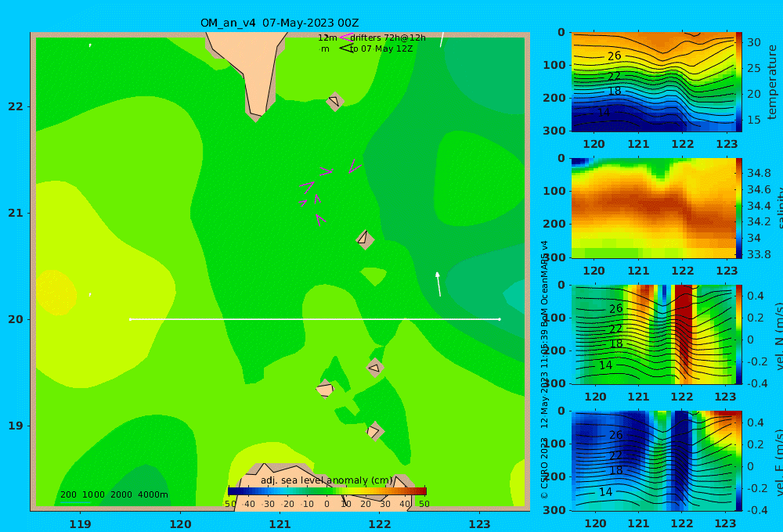This screenshot has width=783, height=532.
Task: Click the '0' tick on sea level colorbar
Action: pos(327,504)
